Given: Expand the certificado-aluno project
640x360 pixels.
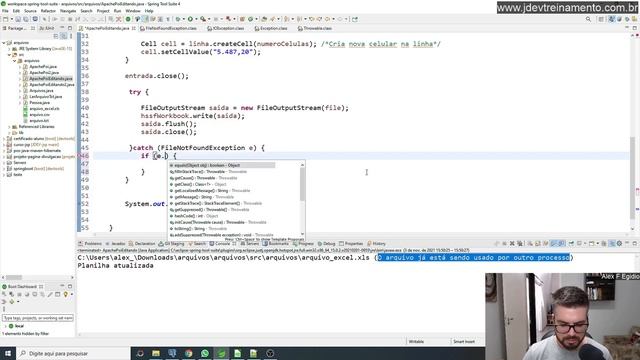Looking at the screenshot, I should pyautogui.click(x=4, y=139).
